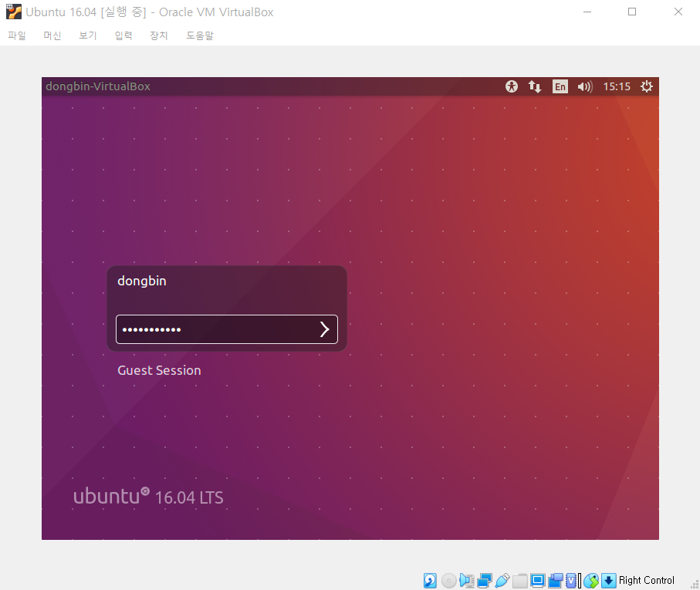The height and width of the screenshot is (590, 700).
Task: Open the 입력 menu
Action: click(x=123, y=35)
